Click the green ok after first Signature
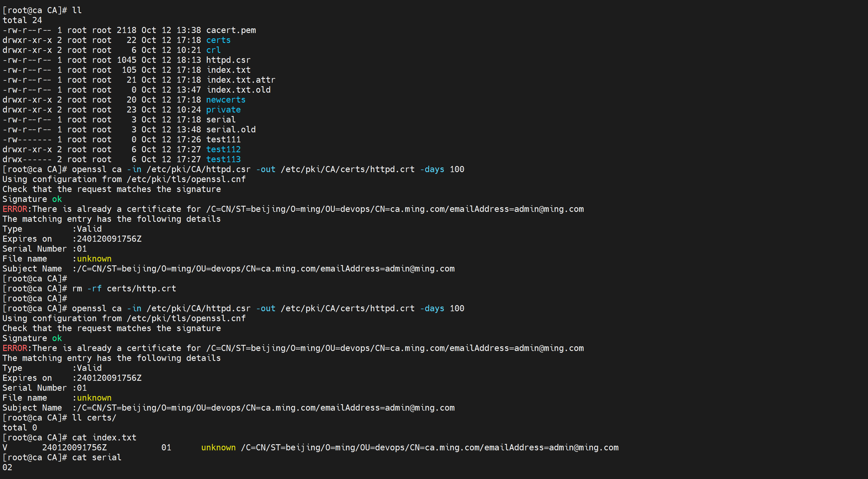 (57, 199)
